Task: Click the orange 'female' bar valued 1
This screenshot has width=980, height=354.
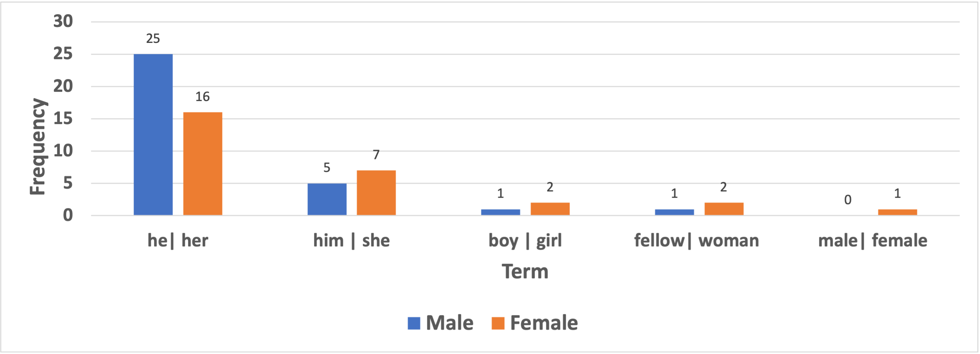Action: tap(898, 212)
